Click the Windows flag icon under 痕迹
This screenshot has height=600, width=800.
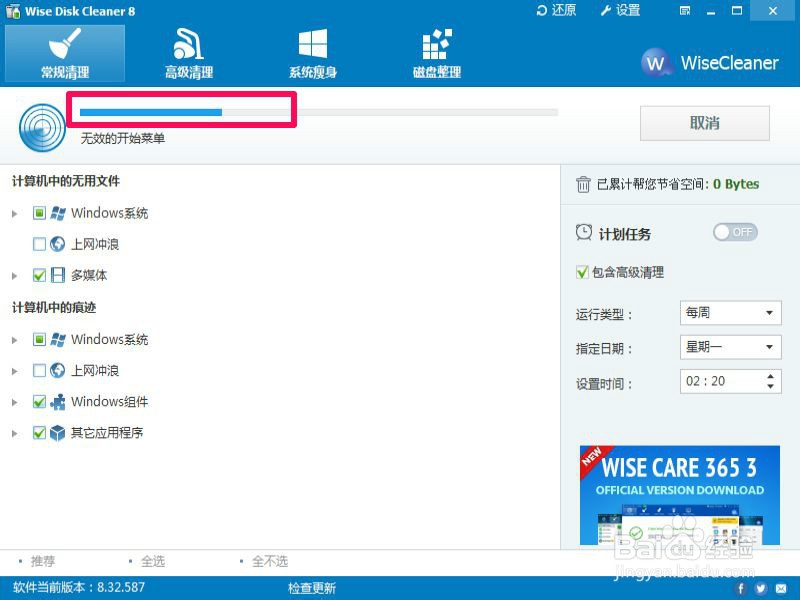tap(58, 339)
